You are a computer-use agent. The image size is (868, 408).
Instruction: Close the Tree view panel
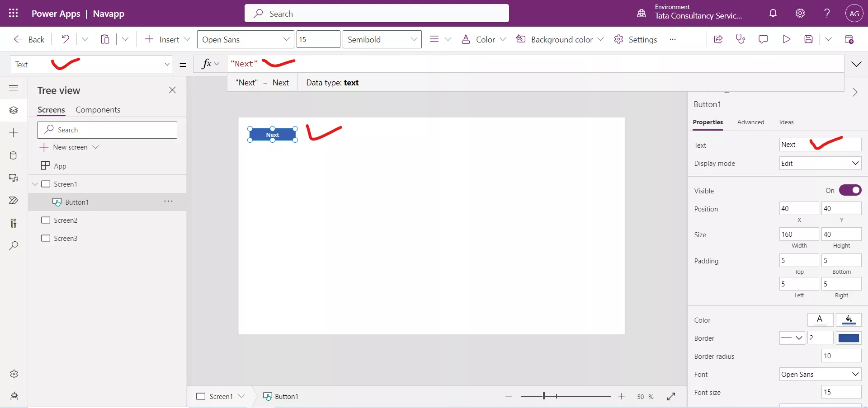172,90
